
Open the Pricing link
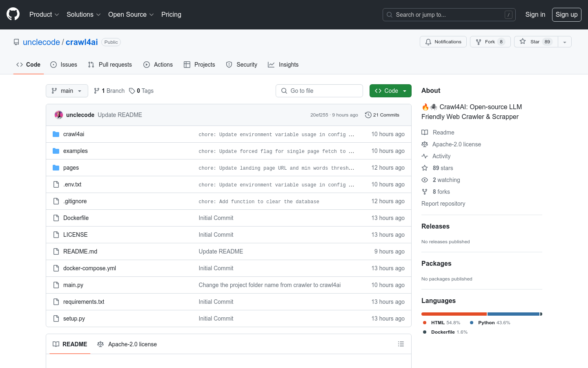point(171,14)
